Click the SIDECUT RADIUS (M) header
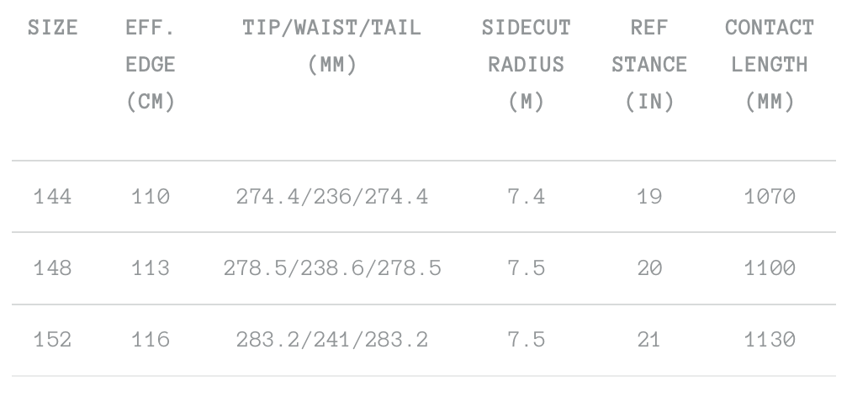 [x=527, y=64]
